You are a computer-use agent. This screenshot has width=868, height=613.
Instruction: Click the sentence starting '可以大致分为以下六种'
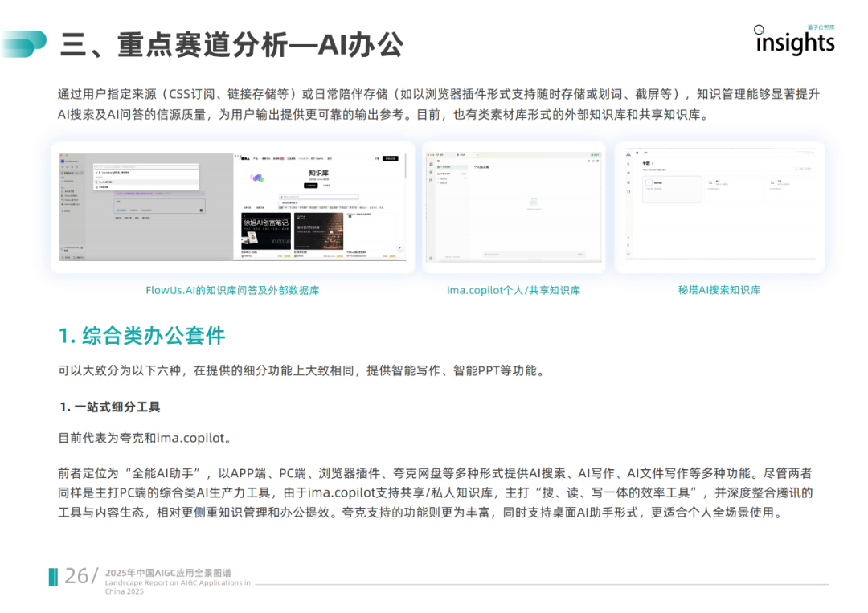302,370
